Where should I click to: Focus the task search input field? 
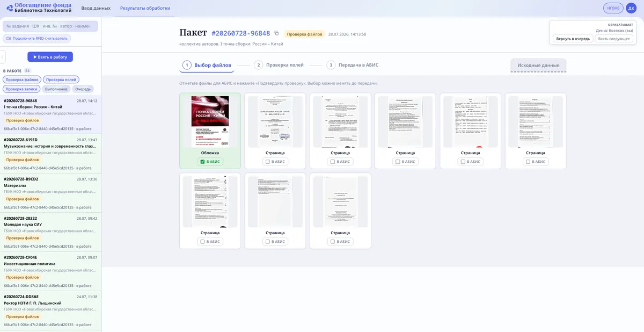click(50, 26)
